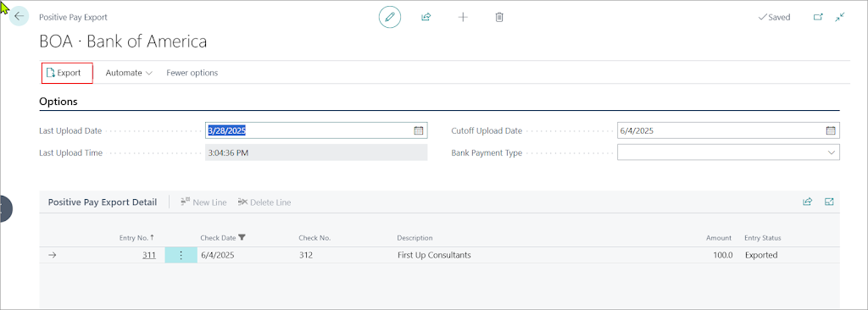
Task: Click New Line in detail section
Action: [203, 202]
